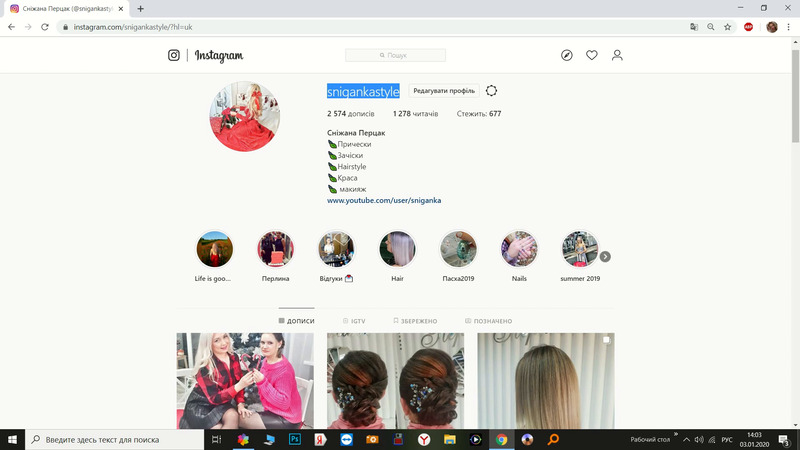The image size is (800, 450).
Task: Click the Google Translate icon in address bar
Action: [x=693, y=27]
